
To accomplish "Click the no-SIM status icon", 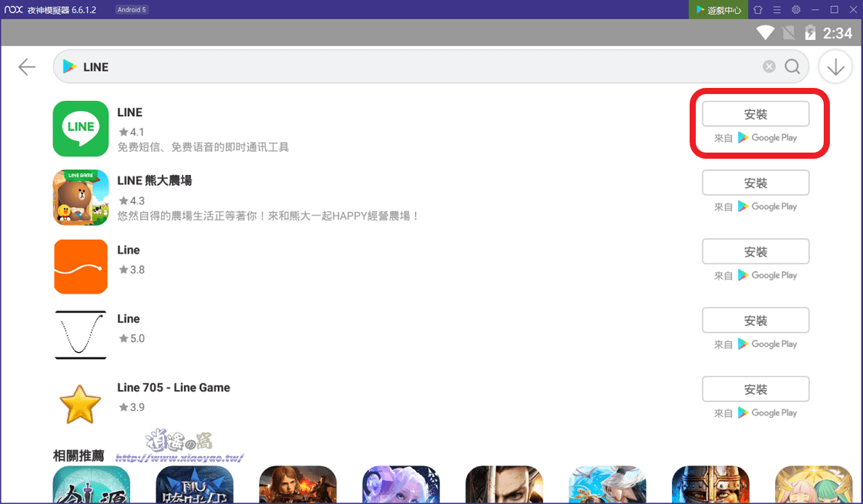I will pos(789,32).
